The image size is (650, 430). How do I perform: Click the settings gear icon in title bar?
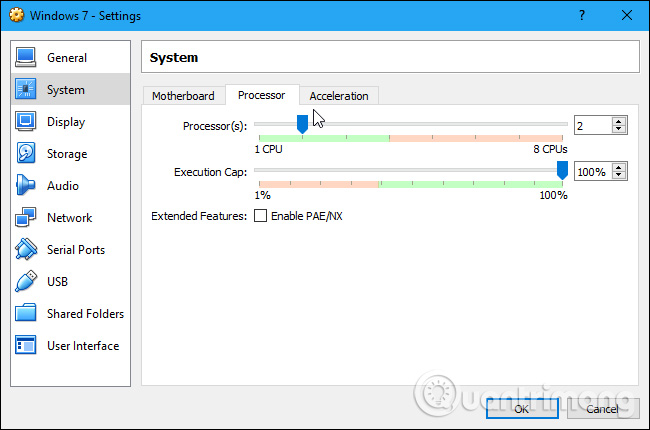point(17,15)
